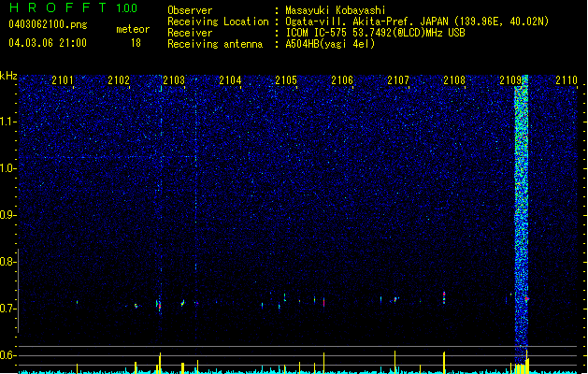Click the Observer label

coord(190,10)
